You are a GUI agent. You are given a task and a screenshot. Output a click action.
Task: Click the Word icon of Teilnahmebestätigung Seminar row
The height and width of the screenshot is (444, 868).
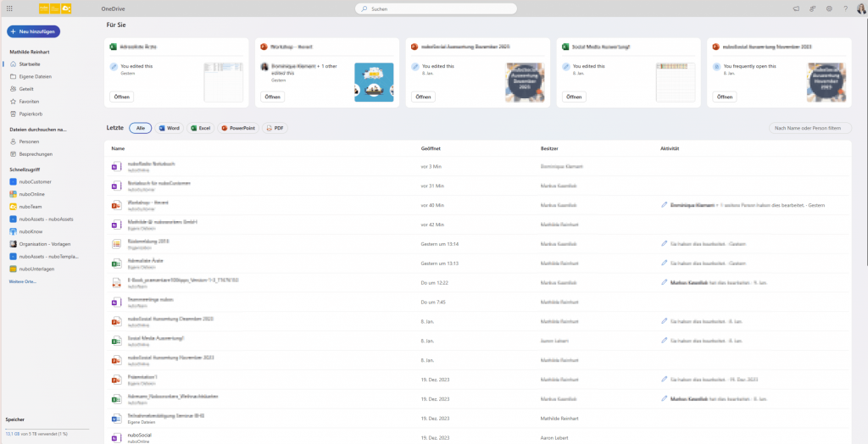pos(116,418)
